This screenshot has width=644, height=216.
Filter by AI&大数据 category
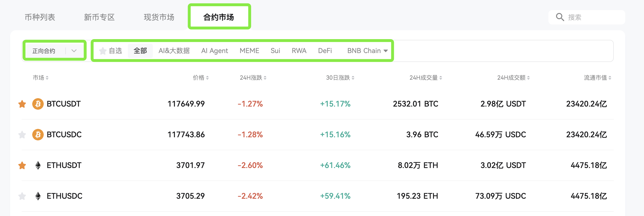[174, 51]
